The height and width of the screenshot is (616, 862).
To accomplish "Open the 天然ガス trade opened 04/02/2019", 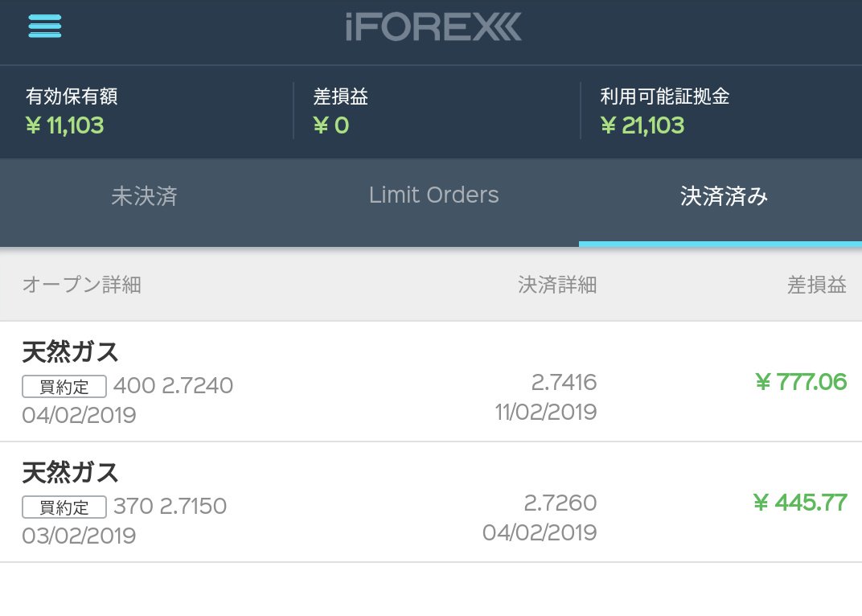I will coord(71,352).
